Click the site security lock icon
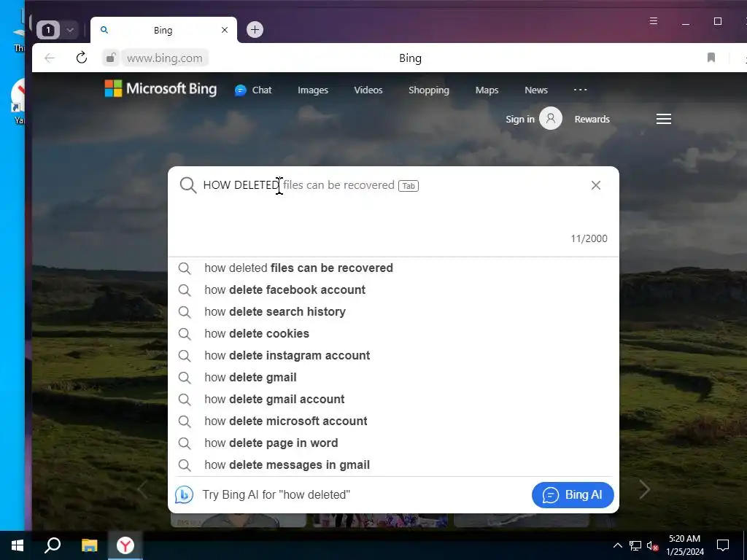 coord(110,58)
